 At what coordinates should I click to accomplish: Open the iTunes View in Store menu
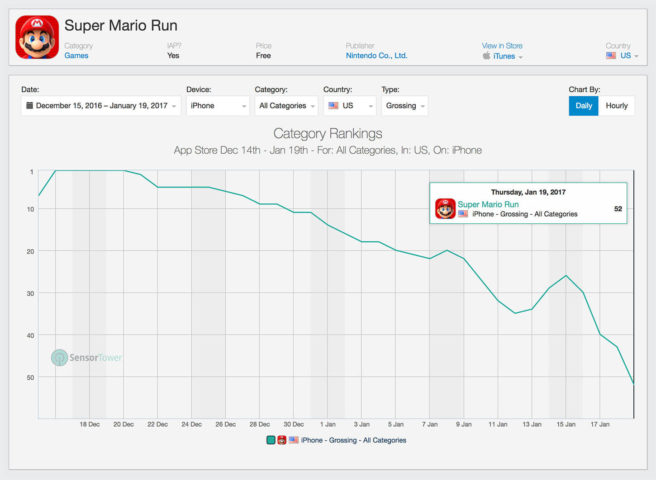[507, 56]
